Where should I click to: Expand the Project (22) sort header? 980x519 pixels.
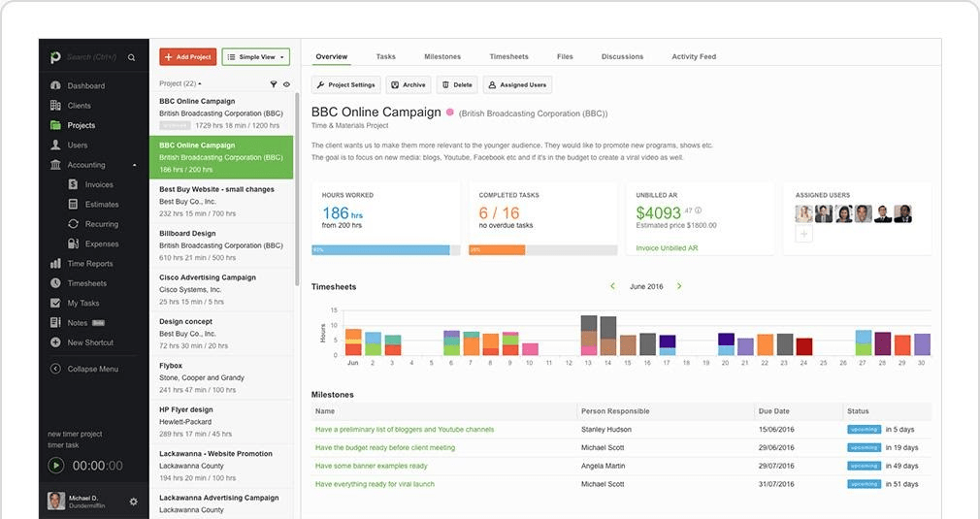pyautogui.click(x=180, y=84)
